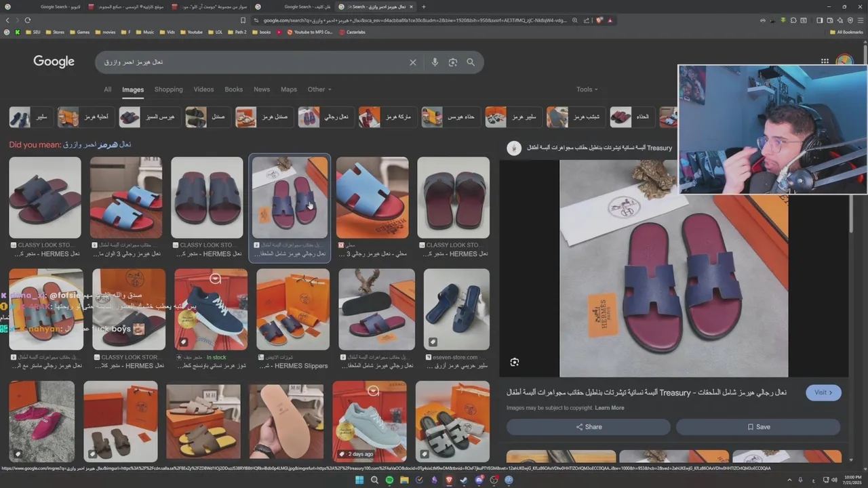Open the books bookmarks folder
The width and height of the screenshot is (868, 488).
(x=261, y=32)
